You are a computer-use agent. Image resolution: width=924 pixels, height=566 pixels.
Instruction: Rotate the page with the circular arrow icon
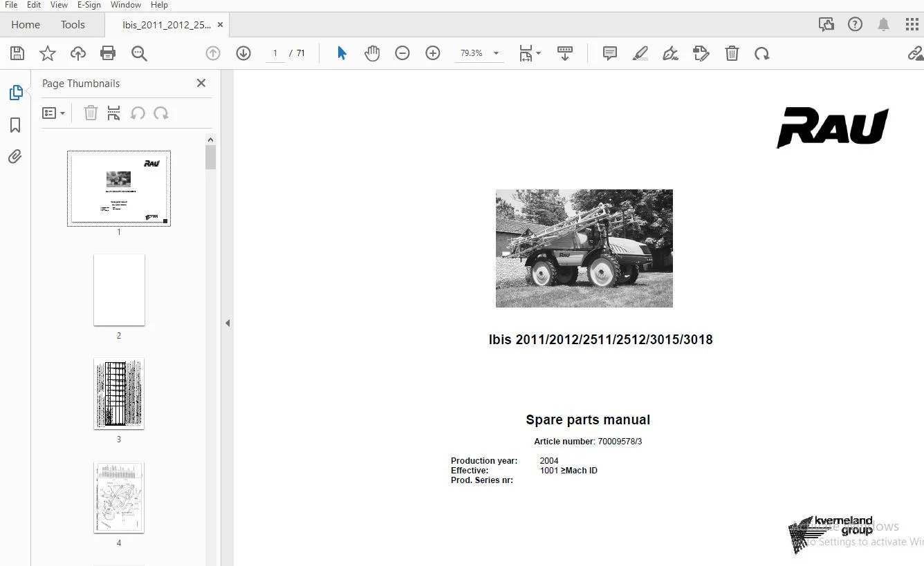(762, 53)
